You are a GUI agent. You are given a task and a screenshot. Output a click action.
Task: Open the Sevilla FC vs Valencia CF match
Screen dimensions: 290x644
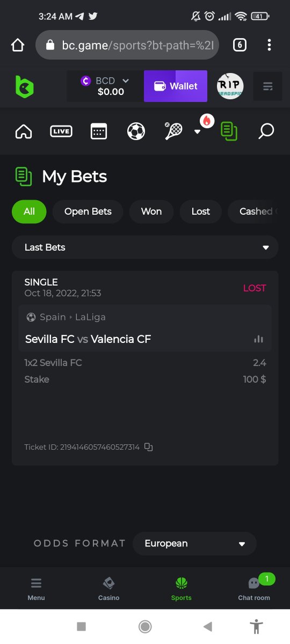point(88,339)
